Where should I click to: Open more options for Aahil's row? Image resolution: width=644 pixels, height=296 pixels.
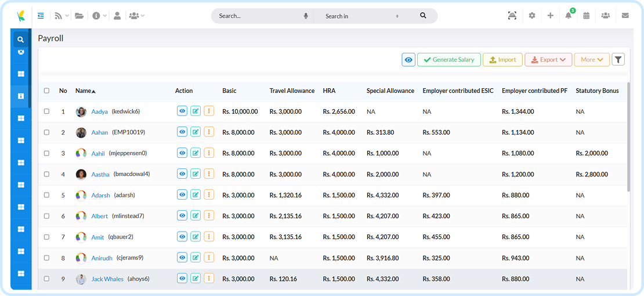tap(209, 153)
